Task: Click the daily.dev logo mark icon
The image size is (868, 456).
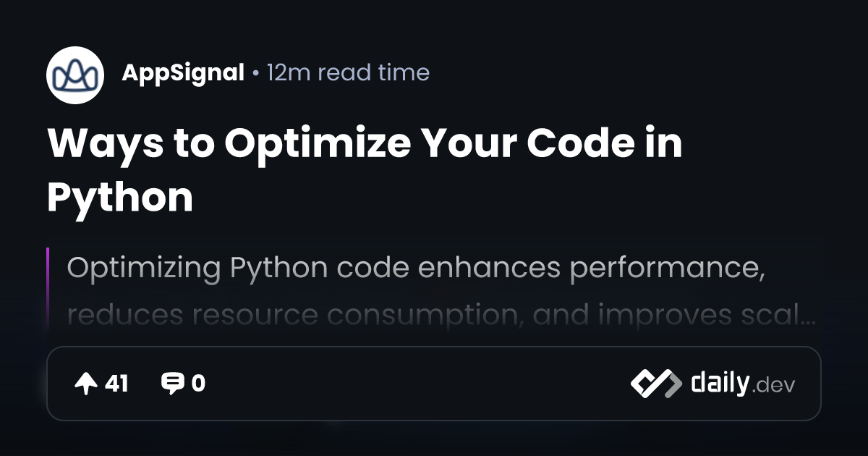Action: click(655, 384)
